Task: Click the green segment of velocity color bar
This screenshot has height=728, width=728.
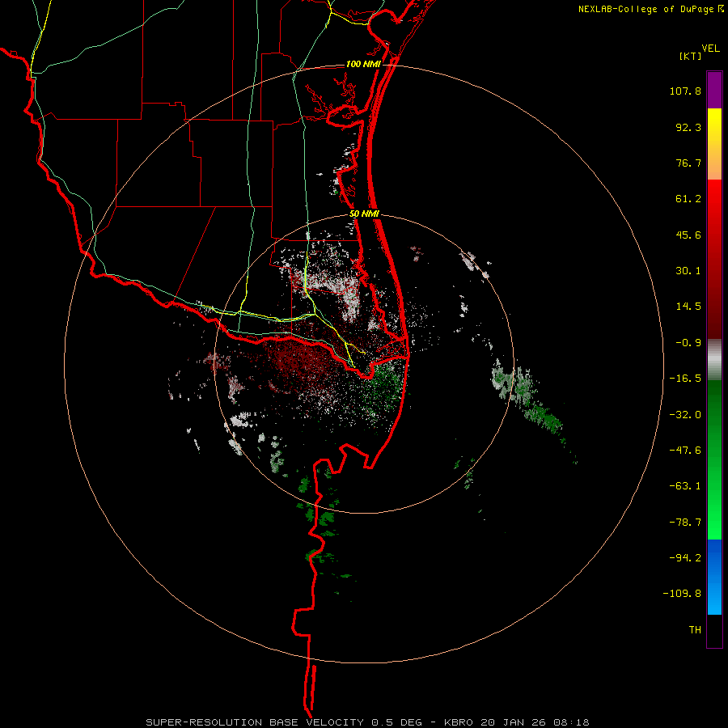Action: coord(714,459)
